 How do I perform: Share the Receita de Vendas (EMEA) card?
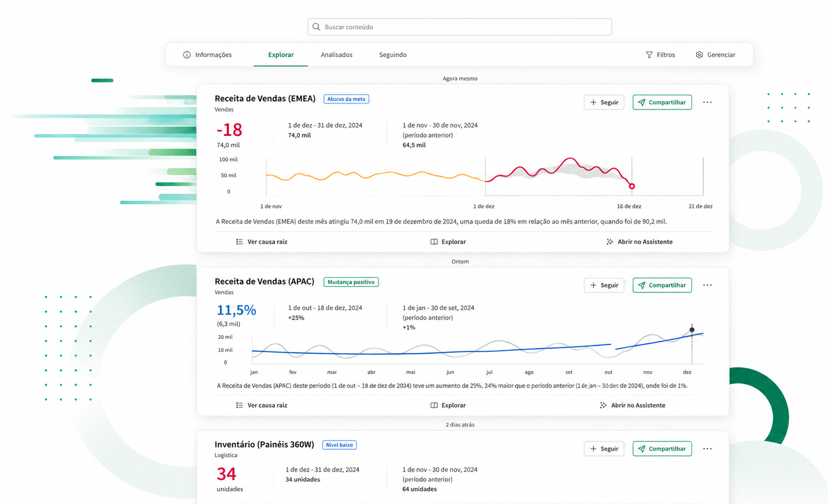[x=662, y=102]
